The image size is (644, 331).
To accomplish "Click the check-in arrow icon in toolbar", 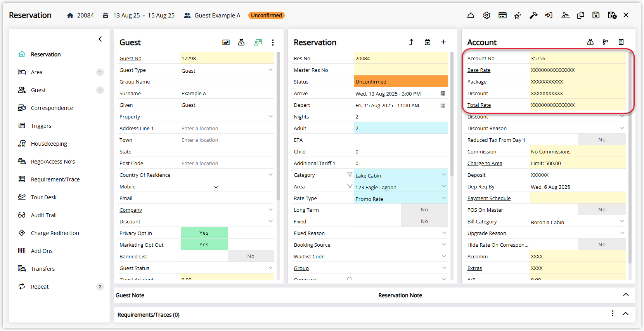I will (x=549, y=15).
